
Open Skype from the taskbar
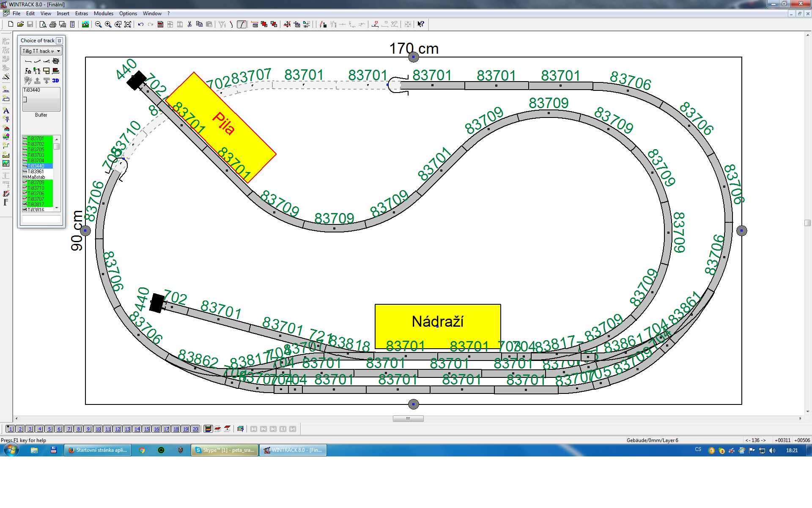pos(225,450)
